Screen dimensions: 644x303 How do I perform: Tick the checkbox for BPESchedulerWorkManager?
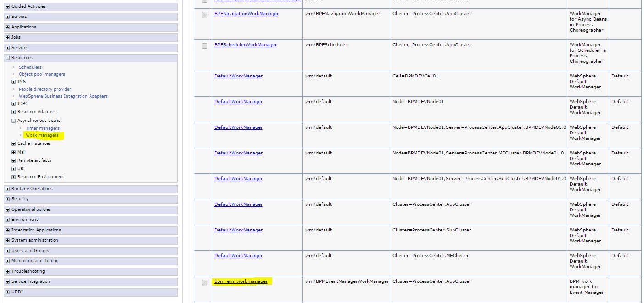[x=205, y=46]
